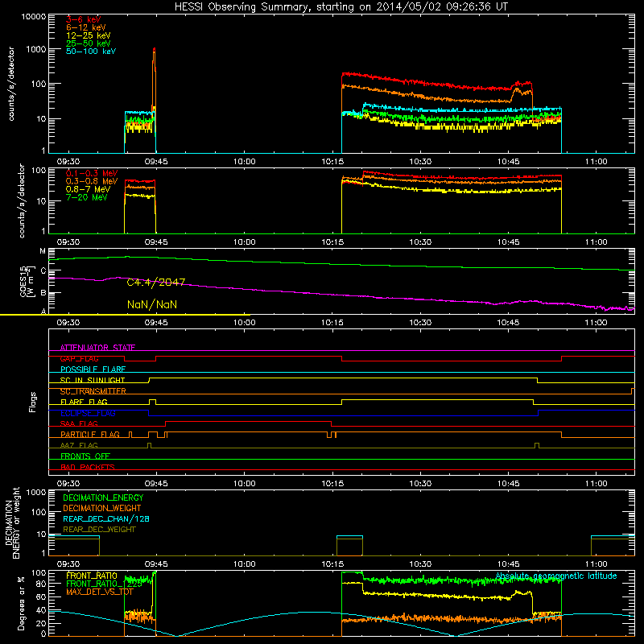644x644 pixels.
Task: Click the FRONTS_OFF flag label
Action: click(85, 456)
